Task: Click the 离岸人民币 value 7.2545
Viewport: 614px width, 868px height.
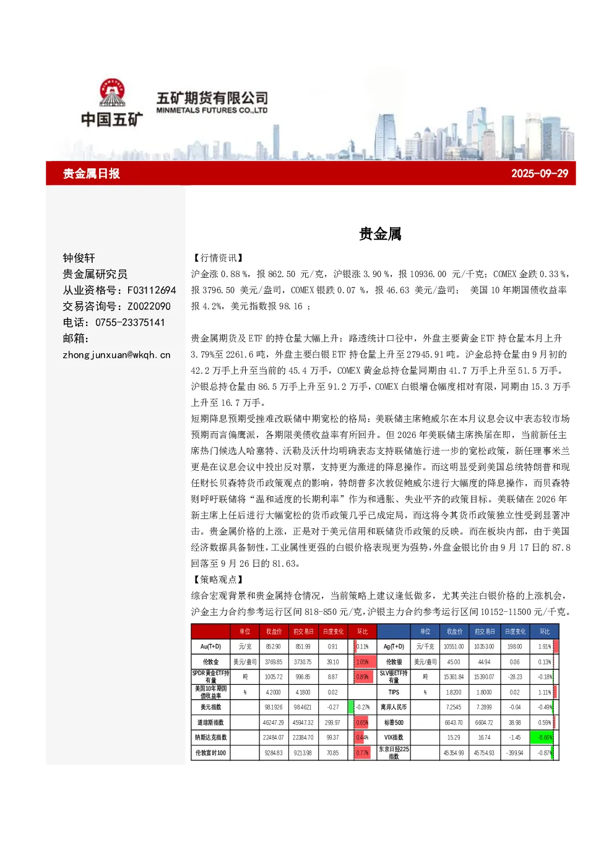Action: (454, 707)
